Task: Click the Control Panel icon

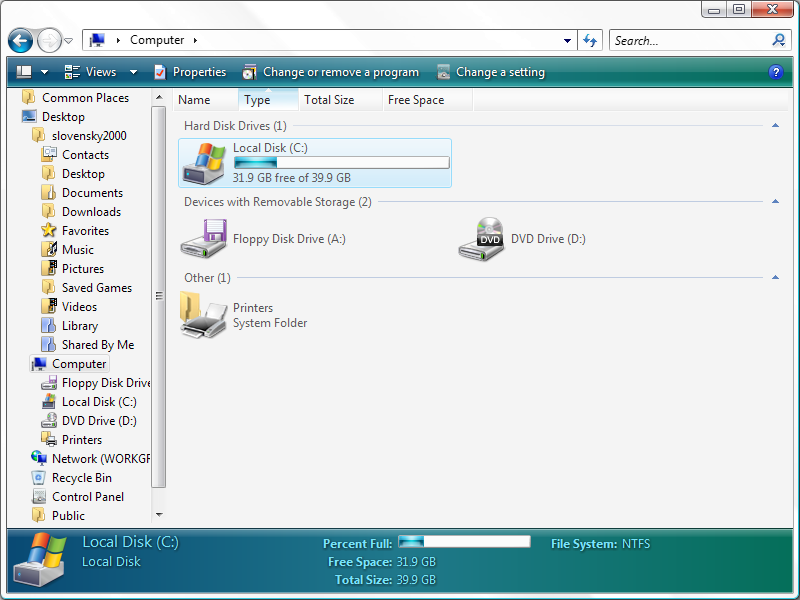Action: click(x=39, y=496)
